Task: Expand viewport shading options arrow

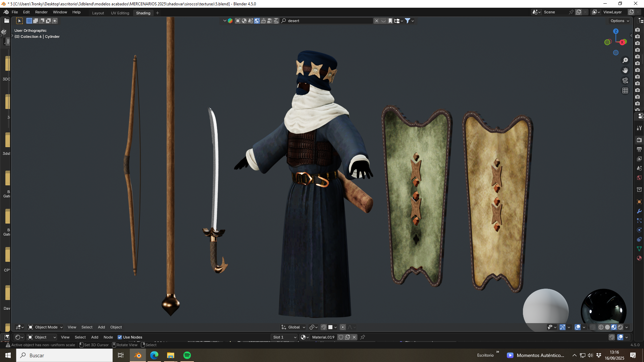Action: point(627,327)
